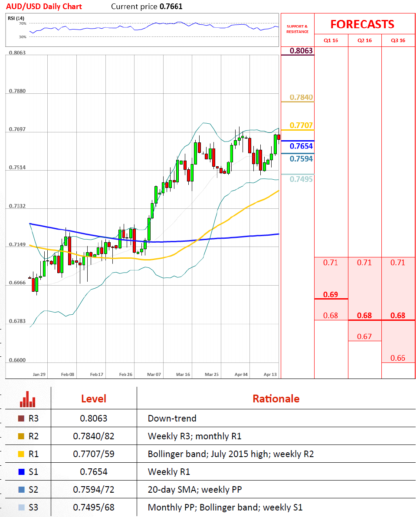
Task: Click the Mar 07 date axis label
Action: pos(154,375)
